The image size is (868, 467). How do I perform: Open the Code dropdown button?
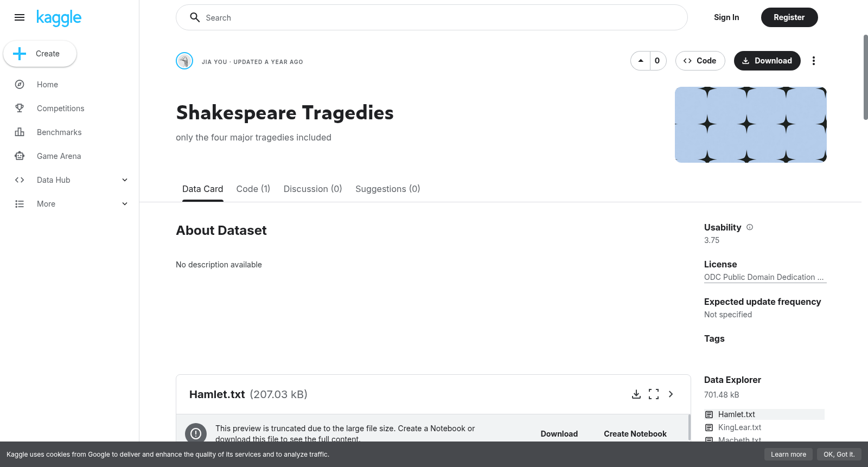[x=700, y=61]
